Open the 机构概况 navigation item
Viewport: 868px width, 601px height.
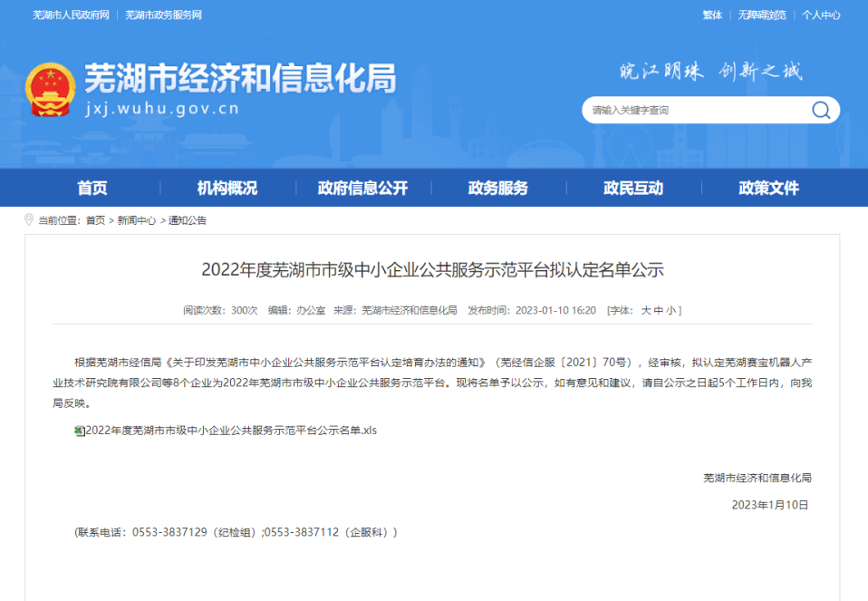coord(227,189)
